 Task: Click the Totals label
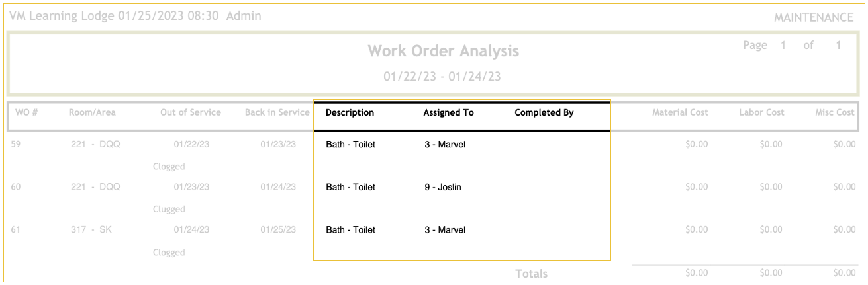click(x=531, y=273)
